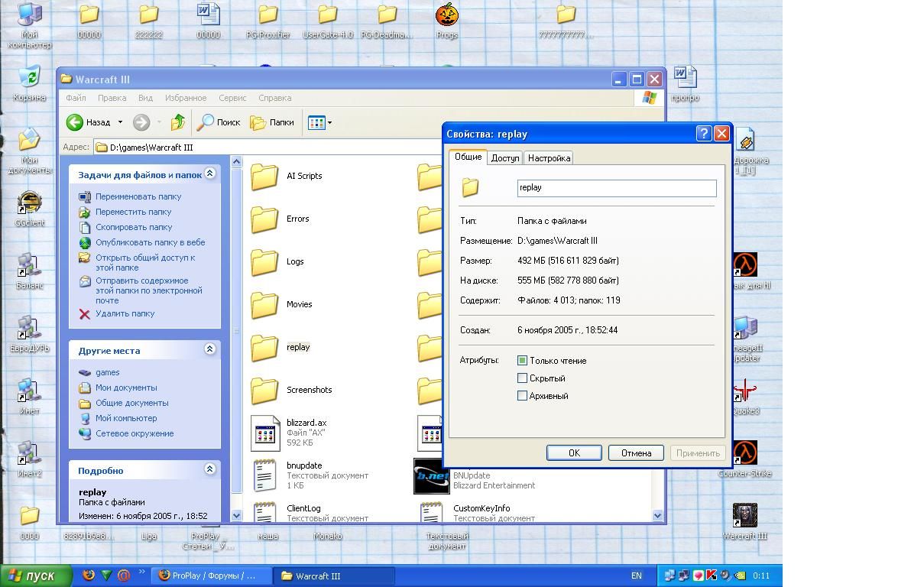Select the replay folder icon in Explorer

point(264,348)
